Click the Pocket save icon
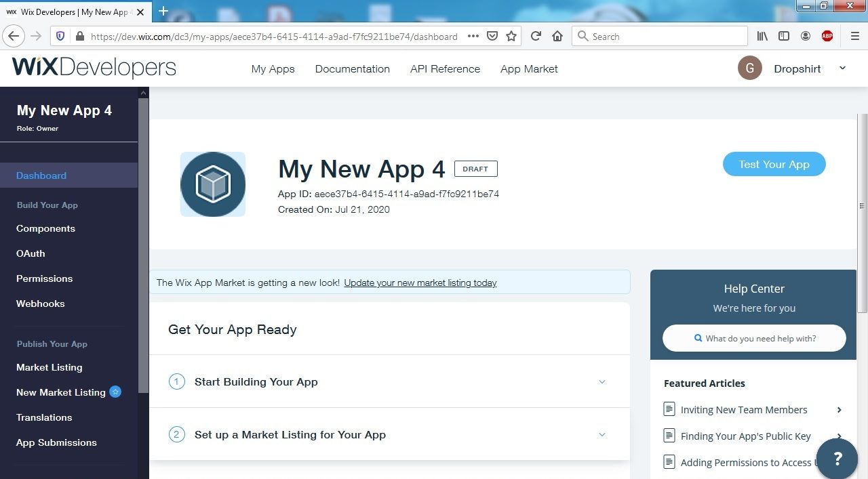Image resolution: width=868 pixels, height=479 pixels. pyautogui.click(x=493, y=36)
